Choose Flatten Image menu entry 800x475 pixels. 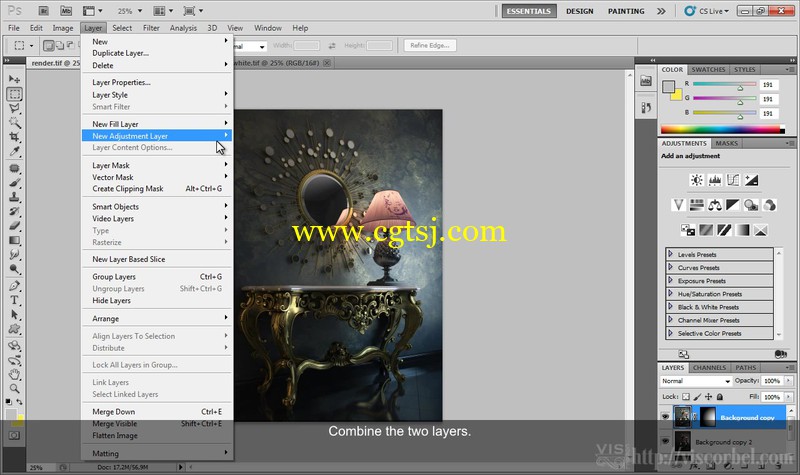point(157,436)
